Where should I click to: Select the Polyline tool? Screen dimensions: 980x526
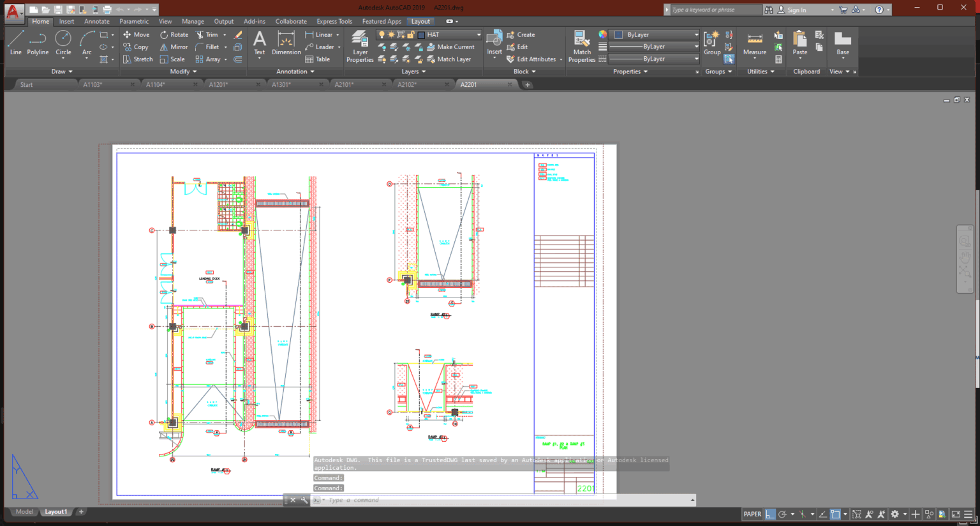[x=38, y=43]
